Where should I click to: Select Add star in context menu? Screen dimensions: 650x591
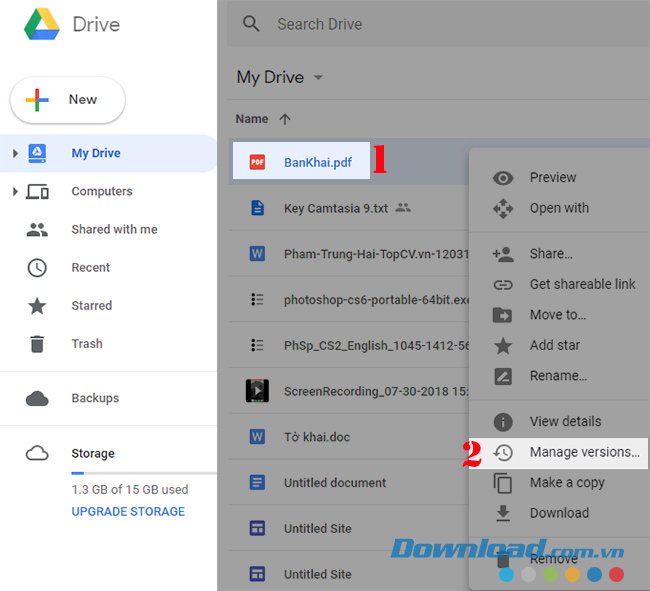554,345
